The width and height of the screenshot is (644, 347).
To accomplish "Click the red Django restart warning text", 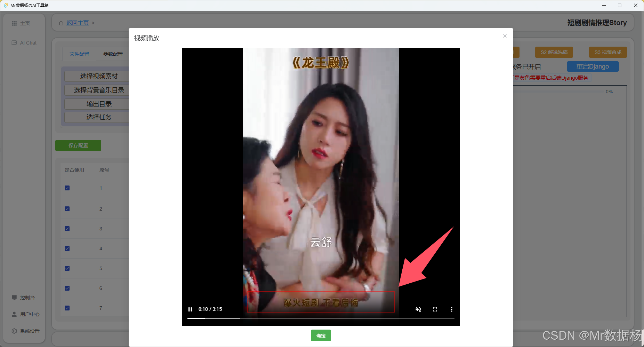I will tap(551, 78).
